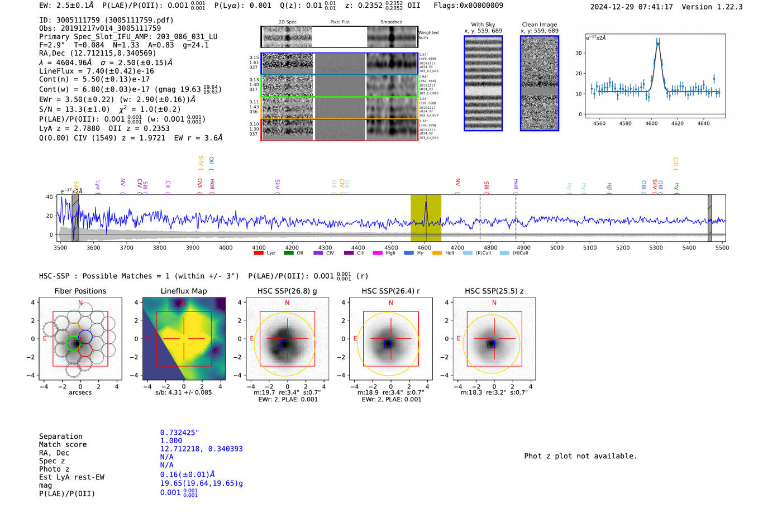Click the Est LyA rest-EW value '0.16(±0.01)Å'
782x532 pixels.
(188, 475)
